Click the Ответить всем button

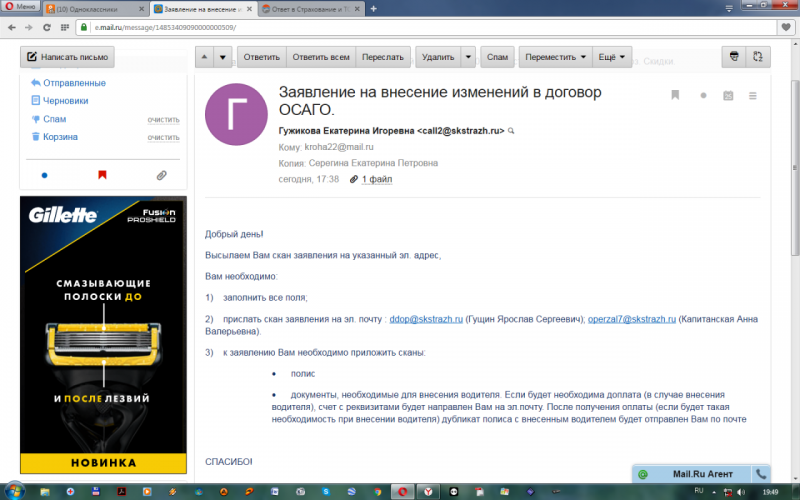click(321, 57)
